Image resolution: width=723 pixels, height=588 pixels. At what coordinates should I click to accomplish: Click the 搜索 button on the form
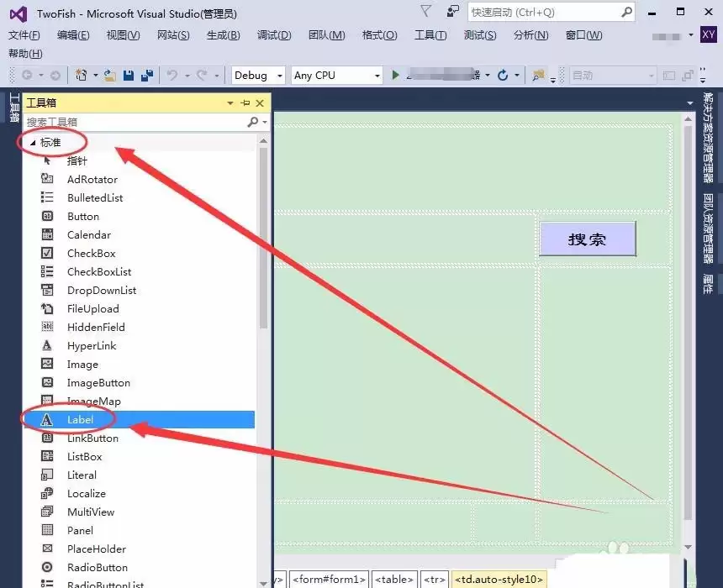587,239
